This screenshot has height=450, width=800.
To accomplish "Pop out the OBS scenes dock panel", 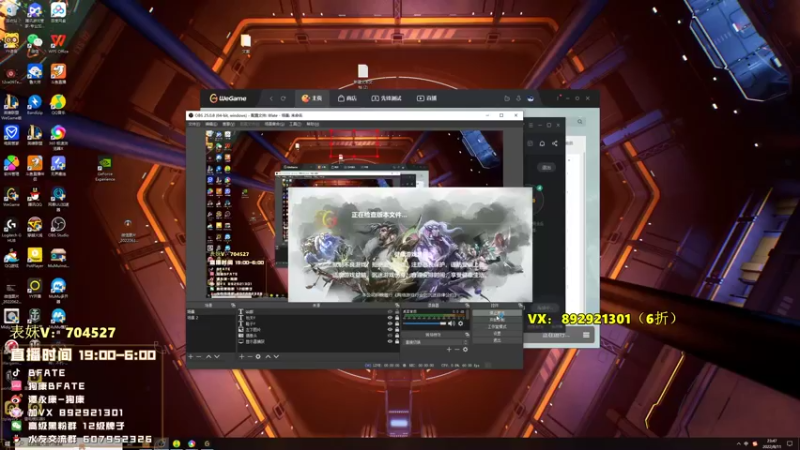I will (233, 305).
